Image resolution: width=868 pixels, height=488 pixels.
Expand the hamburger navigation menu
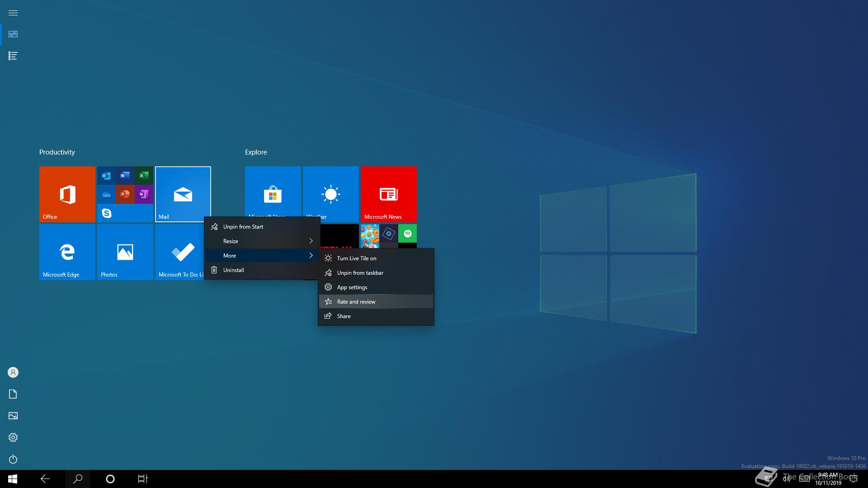tap(13, 13)
